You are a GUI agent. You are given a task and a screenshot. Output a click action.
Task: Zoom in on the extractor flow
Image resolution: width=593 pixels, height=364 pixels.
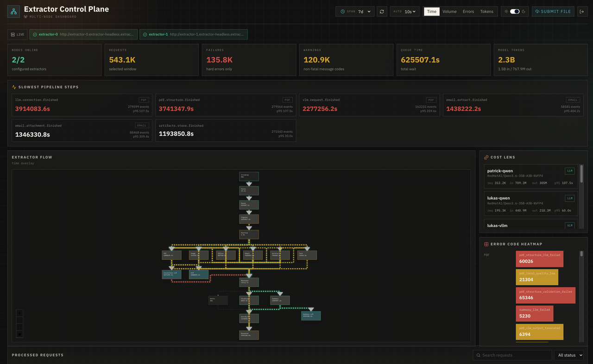[x=19, y=313]
